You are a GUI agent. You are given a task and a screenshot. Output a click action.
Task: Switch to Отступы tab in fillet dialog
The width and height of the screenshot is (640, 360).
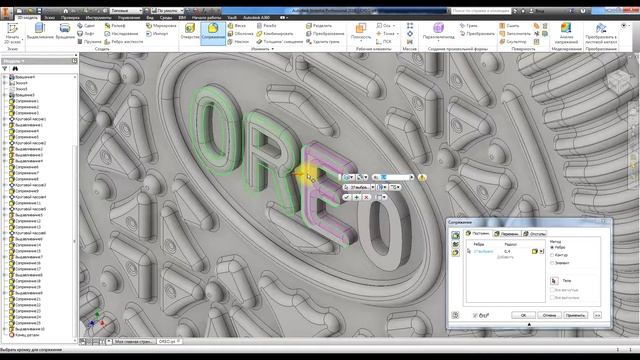pyautogui.click(x=534, y=233)
